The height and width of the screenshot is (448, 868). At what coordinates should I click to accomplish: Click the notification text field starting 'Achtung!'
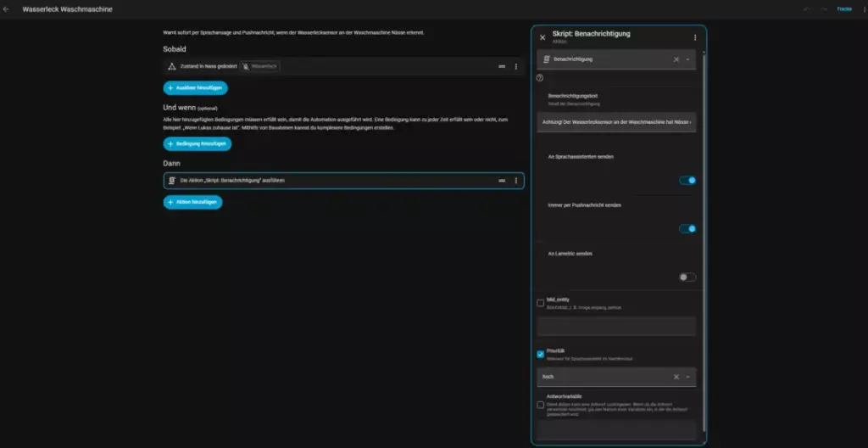616,122
